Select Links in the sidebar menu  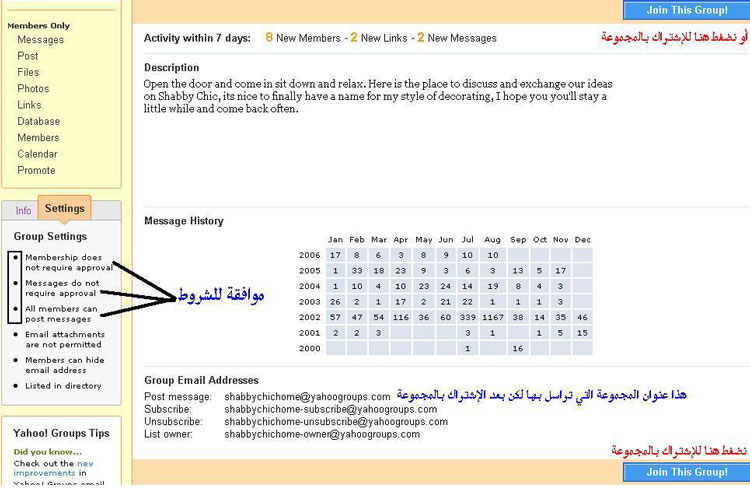point(29,105)
